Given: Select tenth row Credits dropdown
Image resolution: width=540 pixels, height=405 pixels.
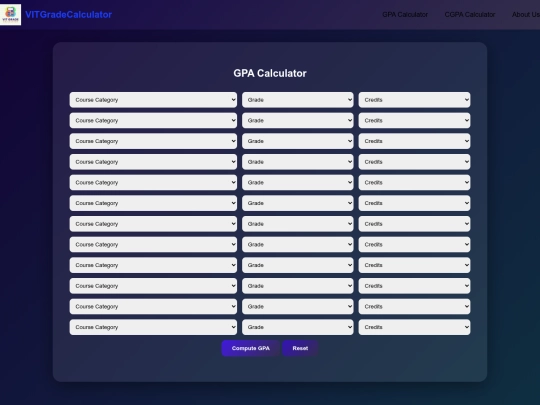Looking at the screenshot, I should tap(414, 286).
